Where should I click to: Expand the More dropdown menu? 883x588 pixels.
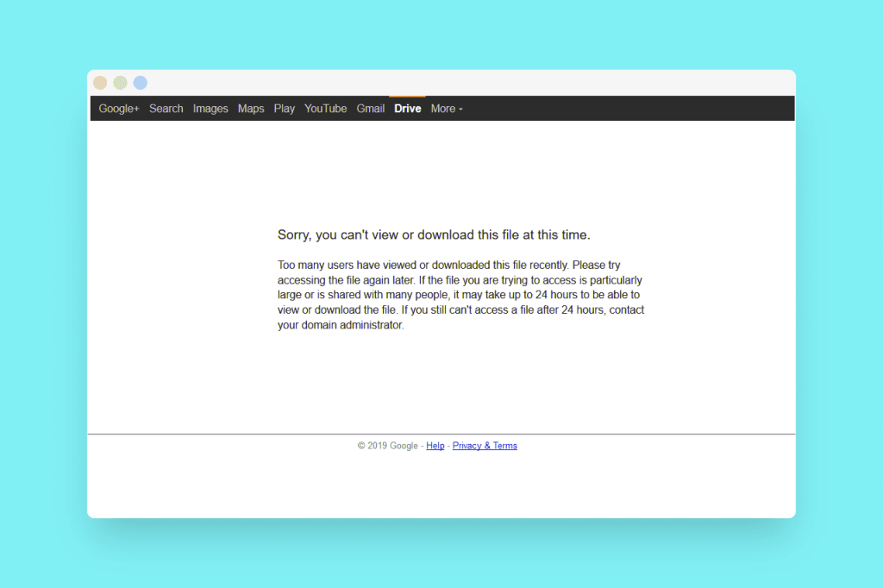click(447, 109)
